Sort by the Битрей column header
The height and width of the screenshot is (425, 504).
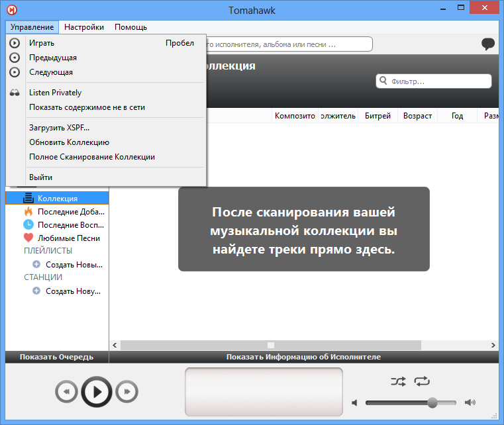(378, 116)
